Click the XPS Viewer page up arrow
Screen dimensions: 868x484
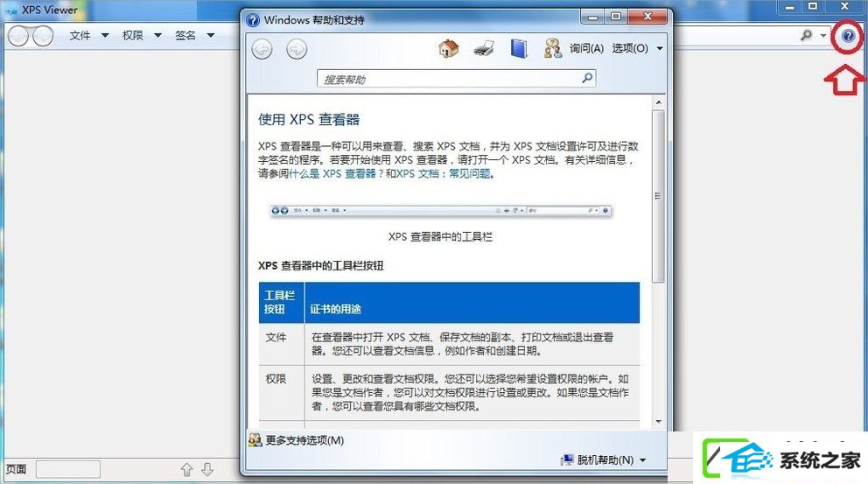click(186, 470)
